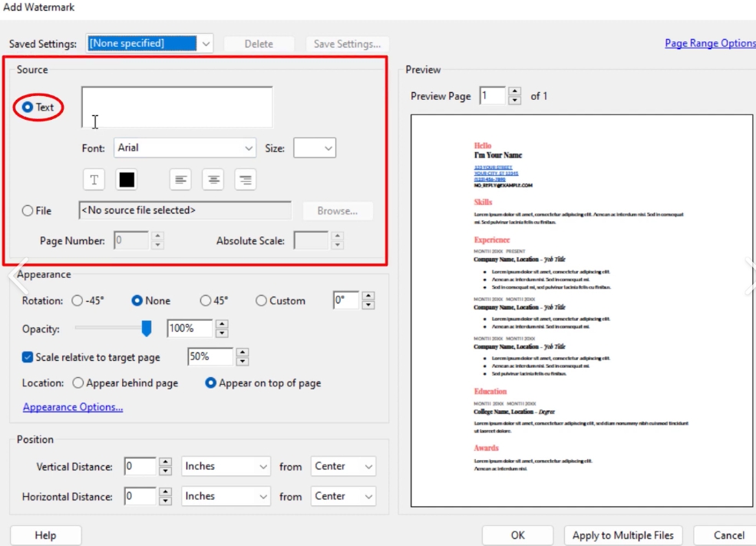This screenshot has width=756, height=546.
Task: Select the Text source radio button
Action: (x=28, y=107)
